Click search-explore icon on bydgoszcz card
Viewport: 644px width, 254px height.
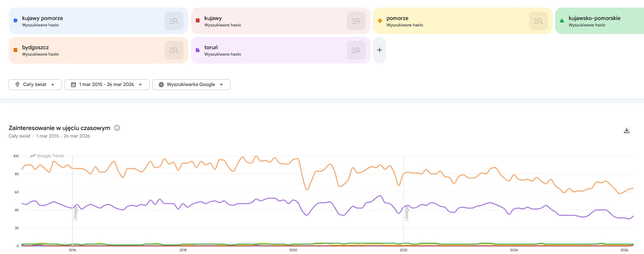(174, 50)
